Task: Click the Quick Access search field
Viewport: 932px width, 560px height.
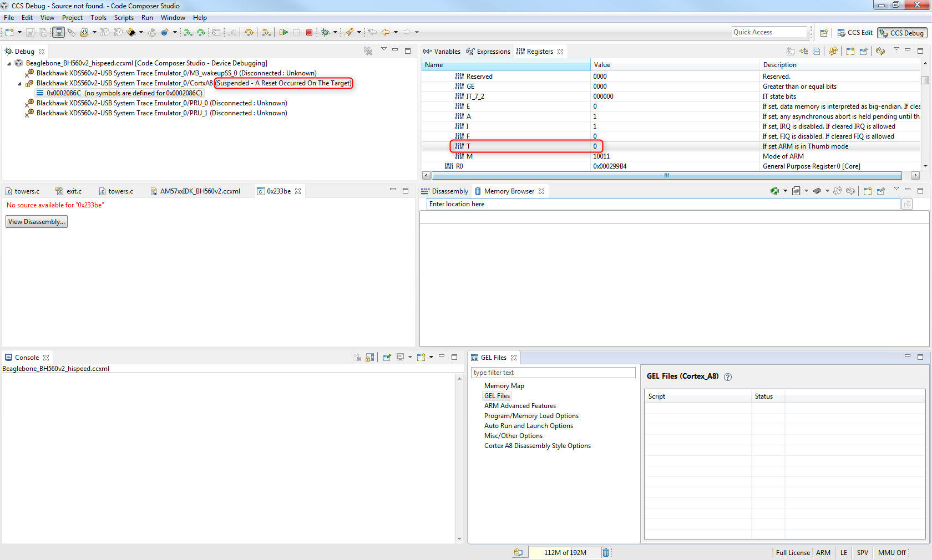Action: tap(769, 32)
